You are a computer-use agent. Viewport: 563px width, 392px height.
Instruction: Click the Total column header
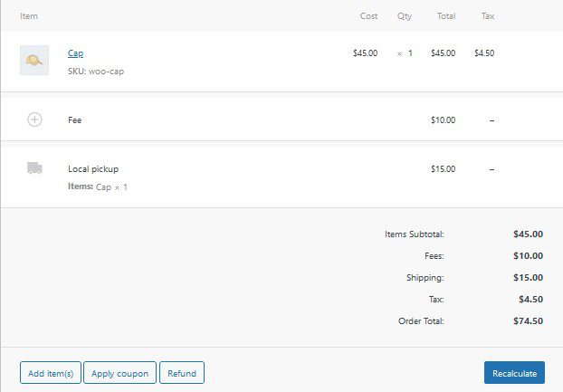pos(445,16)
